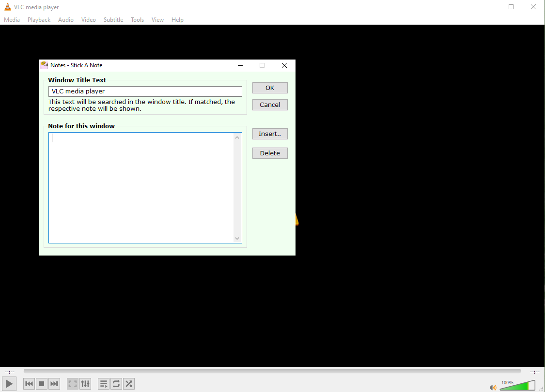Adjust the VLC volume slider
545x392 pixels.
pos(517,385)
